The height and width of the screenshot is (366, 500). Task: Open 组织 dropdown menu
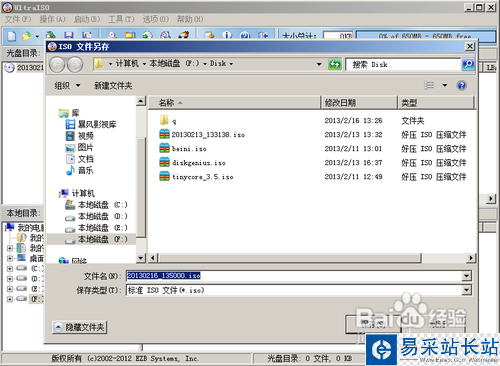pyautogui.click(x=67, y=86)
